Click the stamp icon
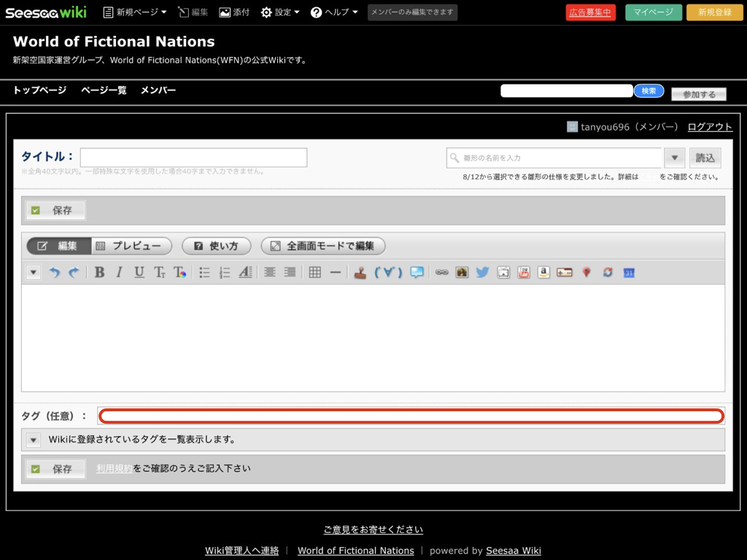Image resolution: width=747 pixels, height=560 pixels. pos(360,273)
